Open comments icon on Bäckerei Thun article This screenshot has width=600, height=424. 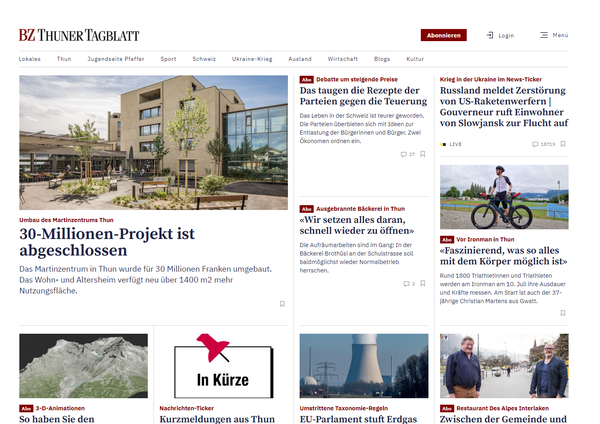point(406,284)
